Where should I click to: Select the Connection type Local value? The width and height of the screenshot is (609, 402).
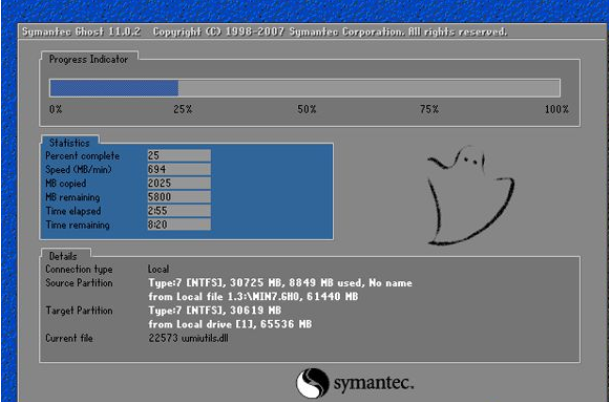pyautogui.click(x=159, y=270)
